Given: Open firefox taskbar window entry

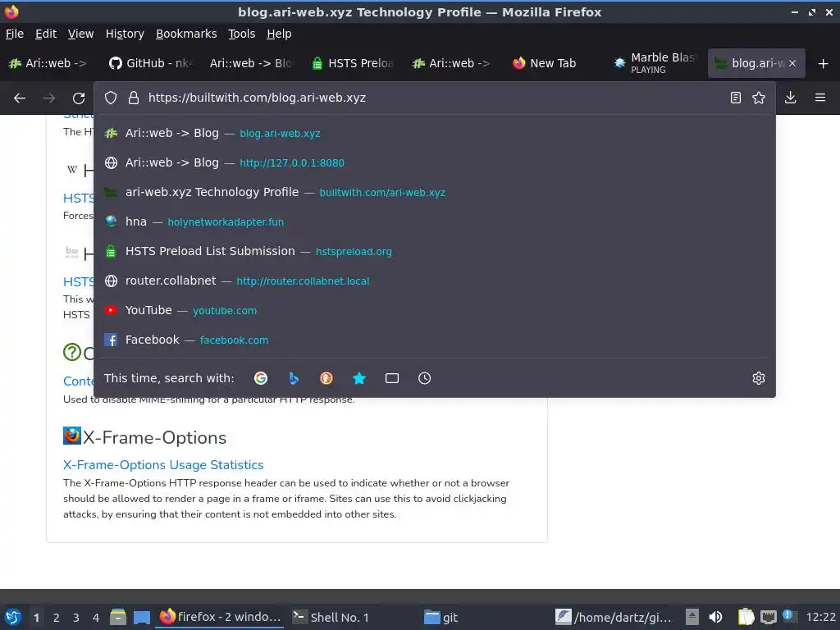Looking at the screenshot, I should click(221, 617).
